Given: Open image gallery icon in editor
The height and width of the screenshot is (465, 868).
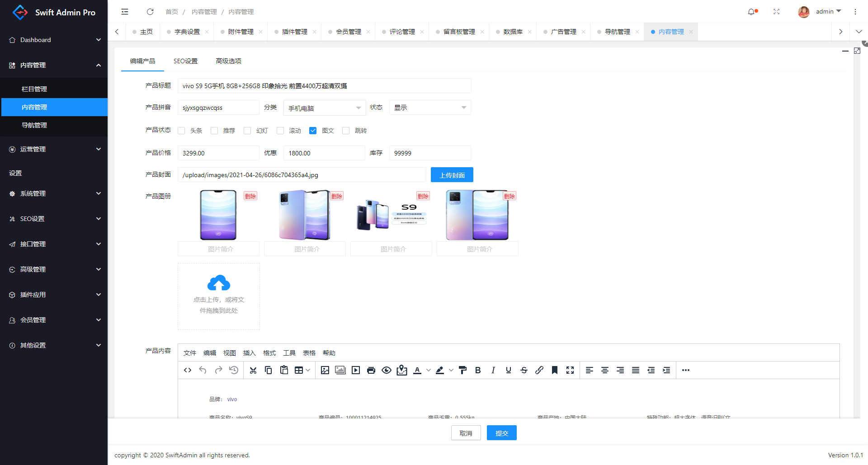Looking at the screenshot, I should tap(340, 370).
